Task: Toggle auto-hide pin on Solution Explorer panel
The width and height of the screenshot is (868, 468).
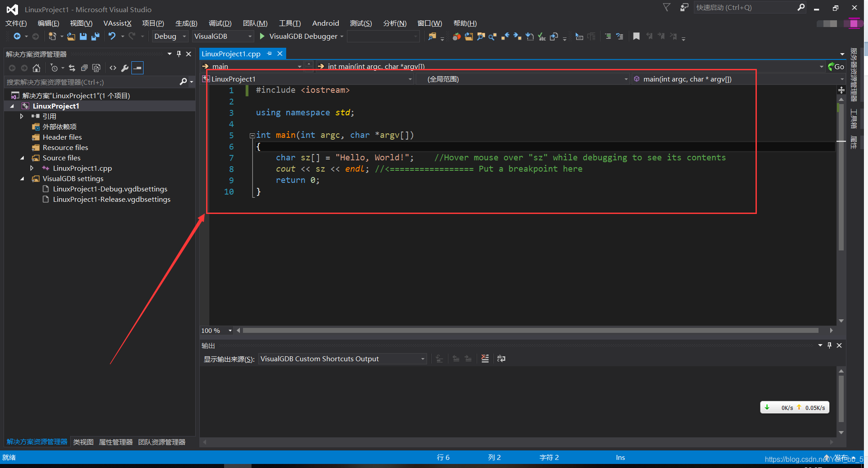Action: (x=179, y=54)
